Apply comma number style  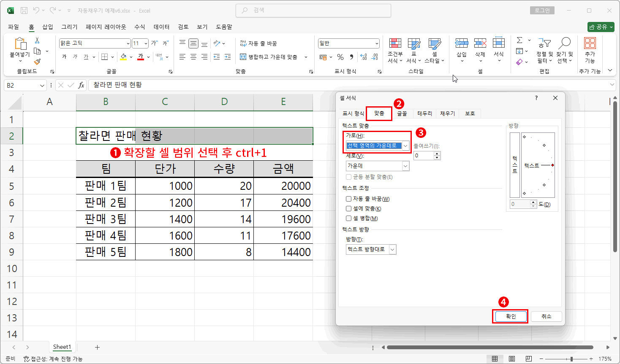351,57
